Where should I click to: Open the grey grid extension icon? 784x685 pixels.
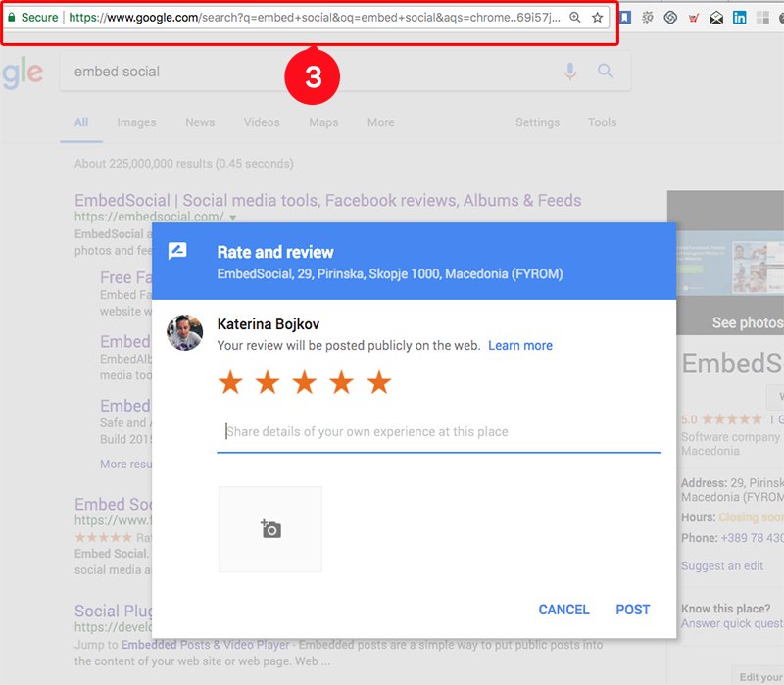pos(762,18)
